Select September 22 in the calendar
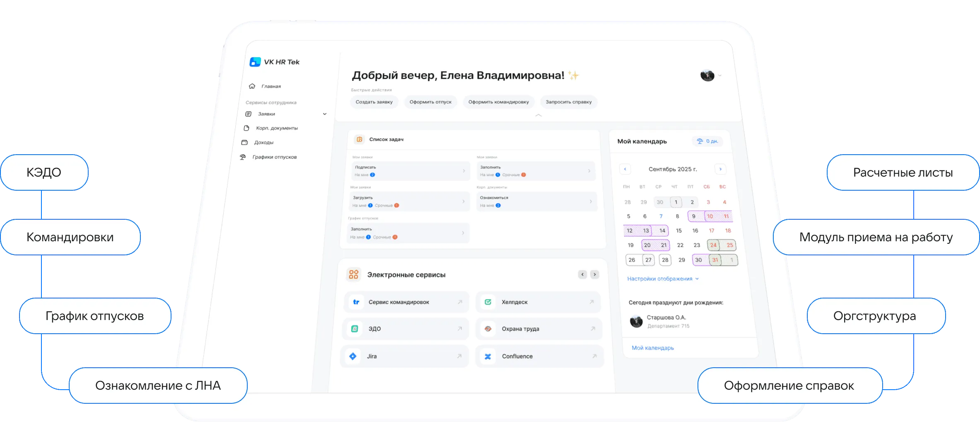This screenshot has width=980, height=422. click(680, 245)
